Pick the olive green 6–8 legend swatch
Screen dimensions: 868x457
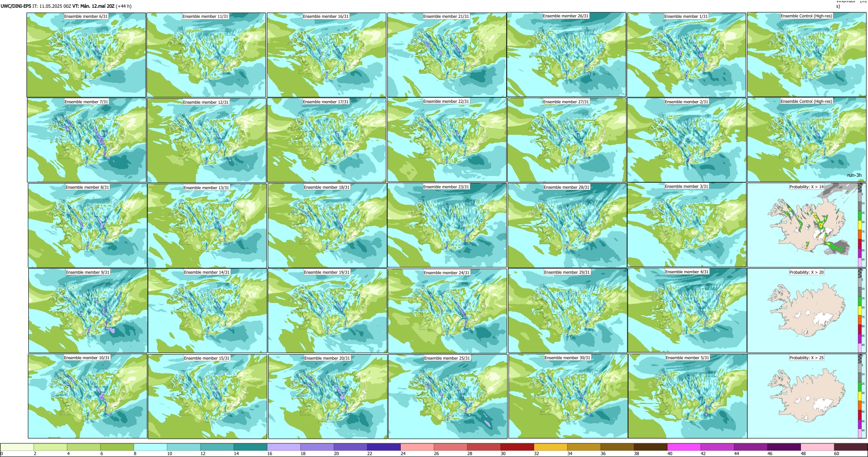117,447
